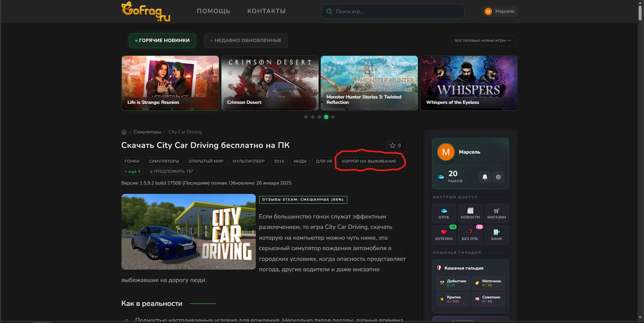Open profile settings gear icon
644x323 pixels.
click(x=498, y=177)
